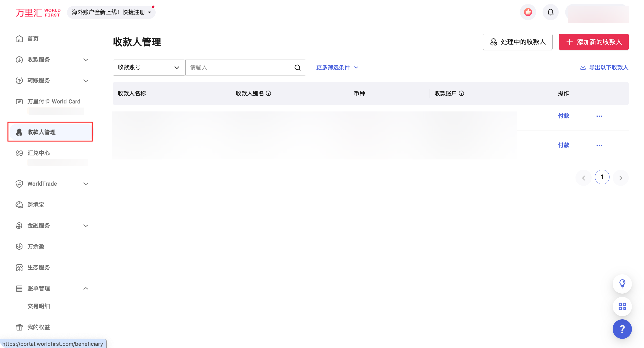Expand the 海外账户全新上线 banner dropdown
The width and height of the screenshot is (644, 348).
(x=150, y=12)
